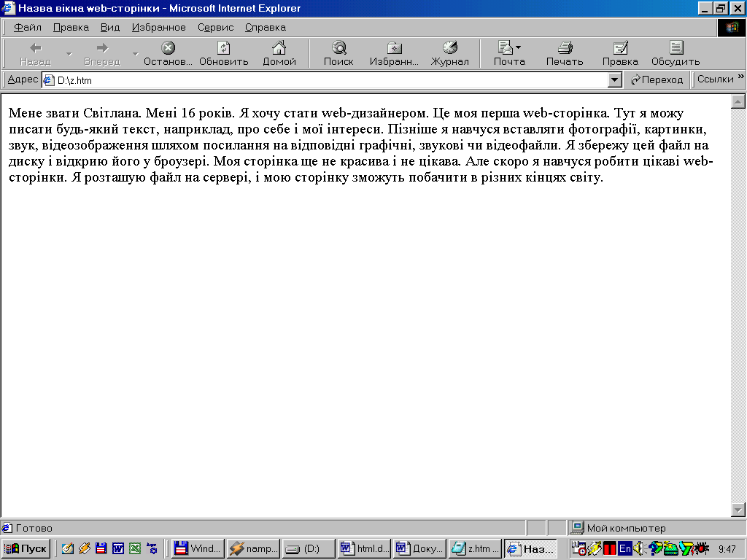The width and height of the screenshot is (747, 560).
Task: Click the red square tray icon
Action: pos(609,548)
